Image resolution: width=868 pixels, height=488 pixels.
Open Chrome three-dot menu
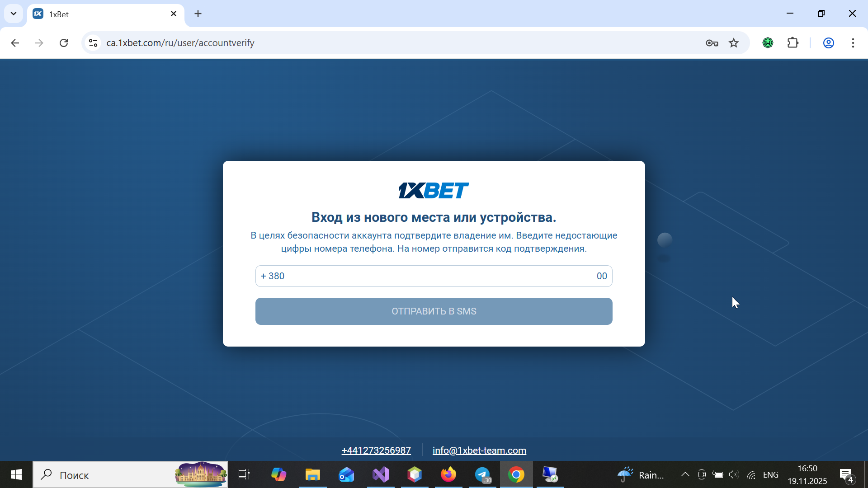853,43
